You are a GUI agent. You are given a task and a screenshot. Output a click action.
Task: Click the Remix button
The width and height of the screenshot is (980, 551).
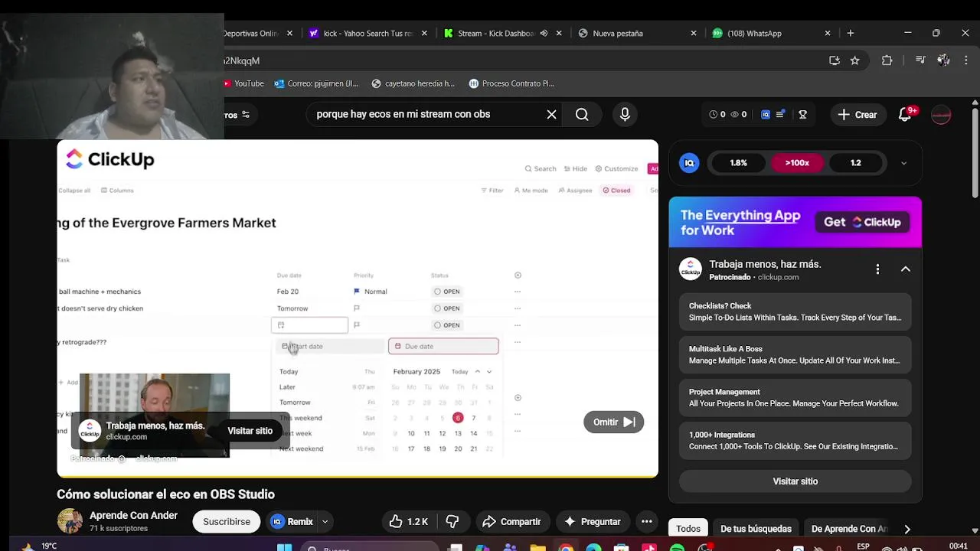(x=292, y=521)
